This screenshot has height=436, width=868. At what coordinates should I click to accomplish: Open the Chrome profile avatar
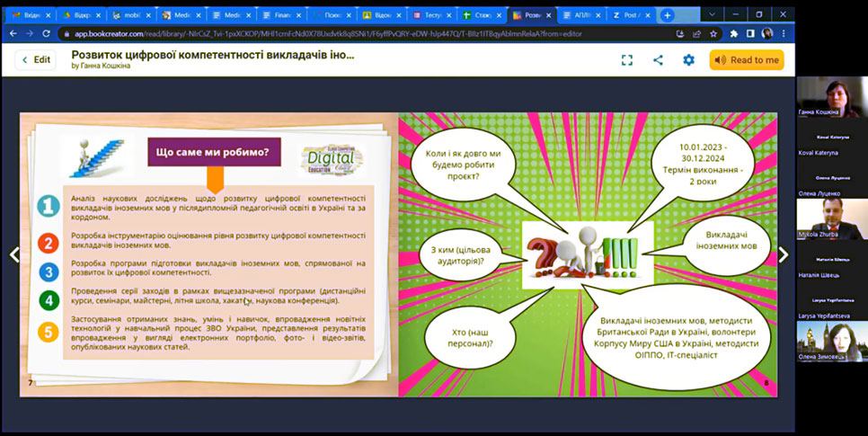766,34
